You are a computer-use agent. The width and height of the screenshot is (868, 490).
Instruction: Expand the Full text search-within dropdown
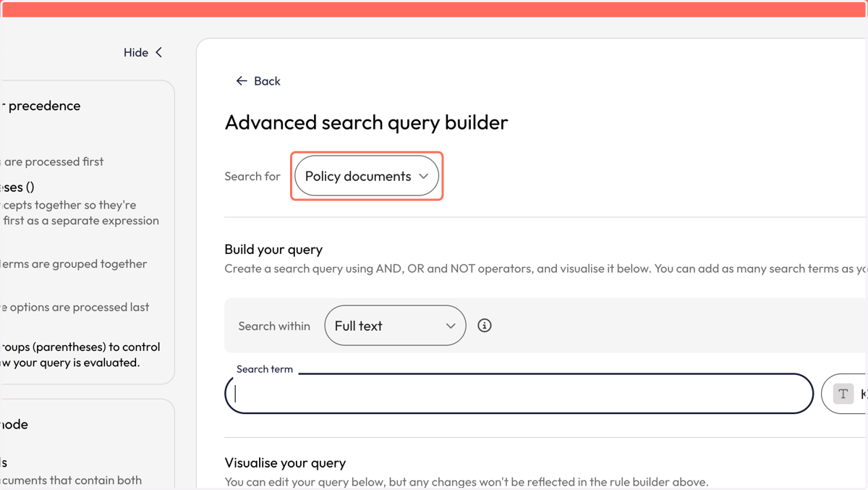[395, 326]
